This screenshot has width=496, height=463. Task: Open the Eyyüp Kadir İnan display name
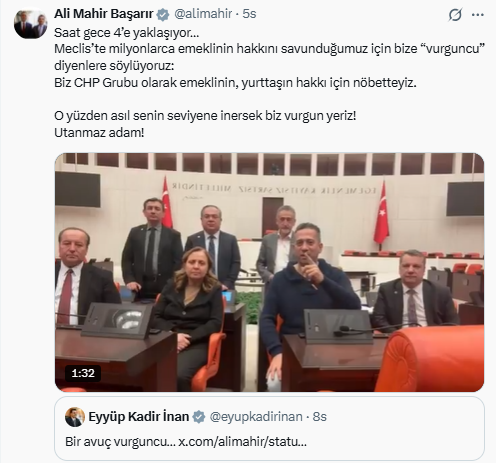(x=139, y=417)
